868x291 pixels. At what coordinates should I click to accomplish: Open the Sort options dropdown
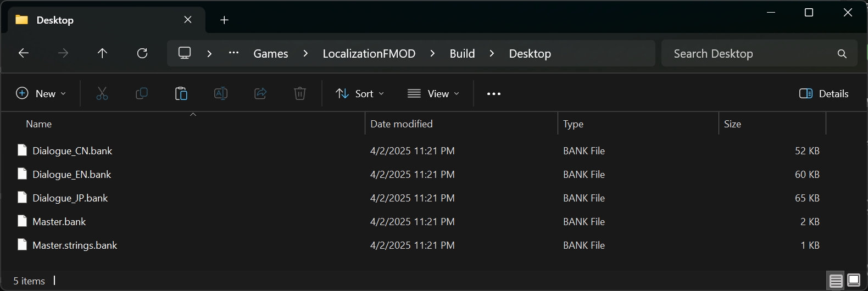coord(360,94)
